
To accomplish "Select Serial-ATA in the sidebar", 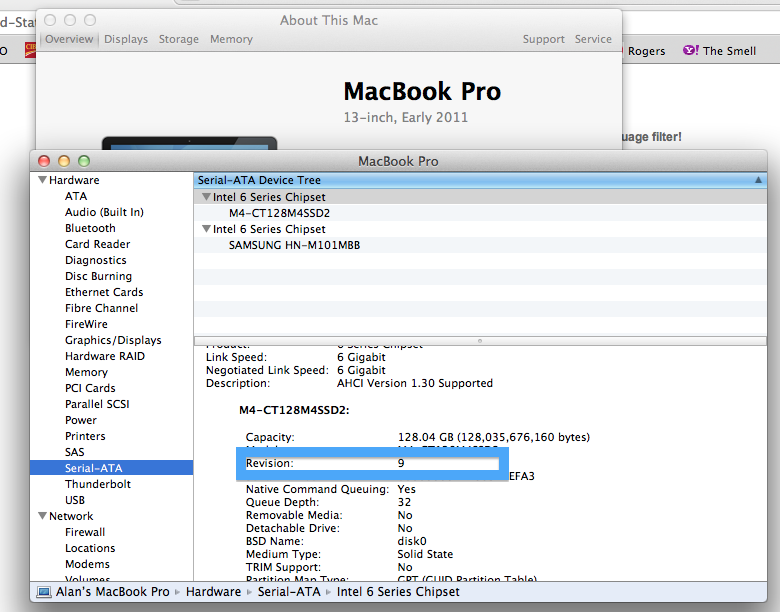I will [x=111, y=468].
